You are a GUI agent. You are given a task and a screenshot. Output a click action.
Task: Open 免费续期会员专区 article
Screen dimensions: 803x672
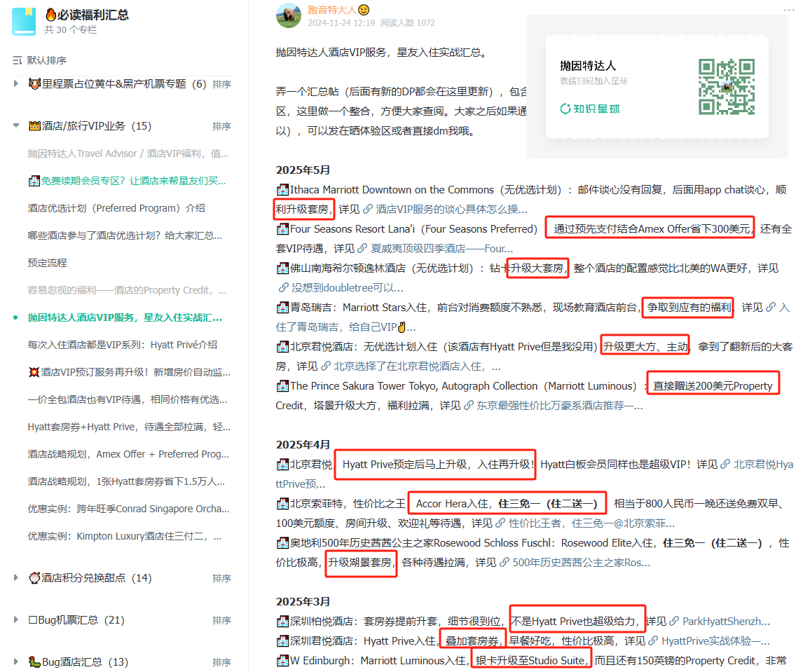tap(127, 181)
